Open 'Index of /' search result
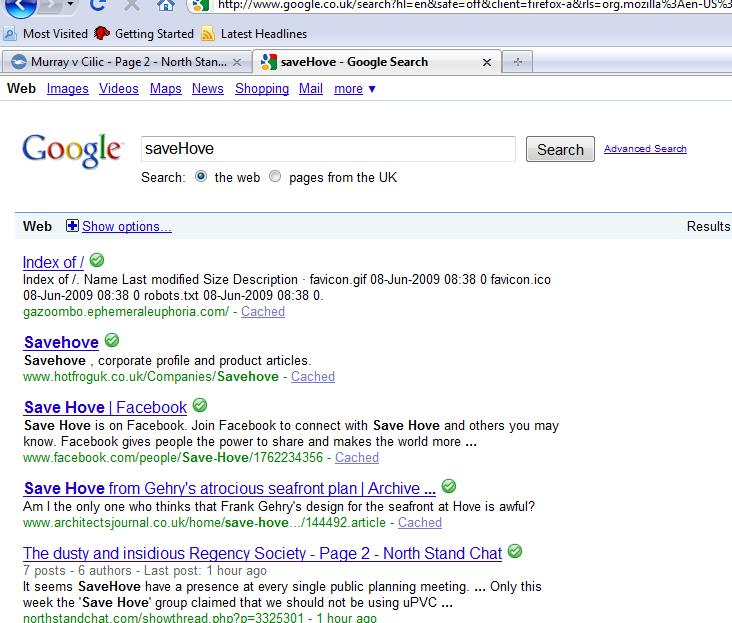The width and height of the screenshot is (732, 623). coord(53,262)
